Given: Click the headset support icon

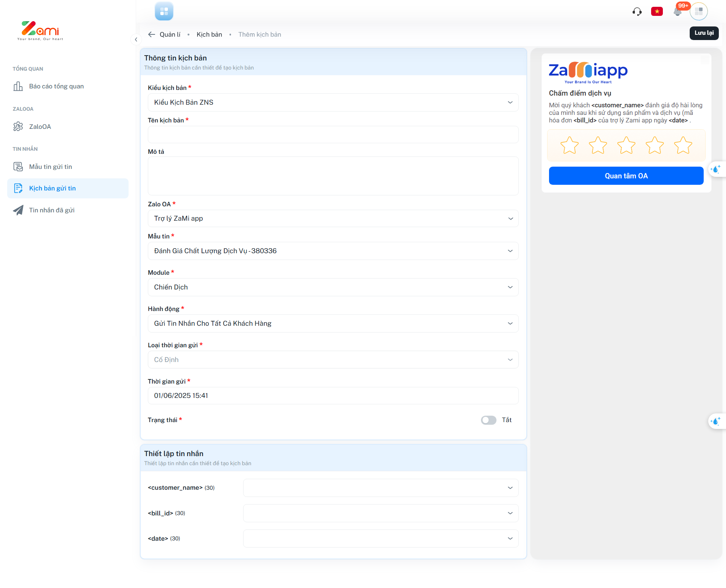Looking at the screenshot, I should [637, 12].
